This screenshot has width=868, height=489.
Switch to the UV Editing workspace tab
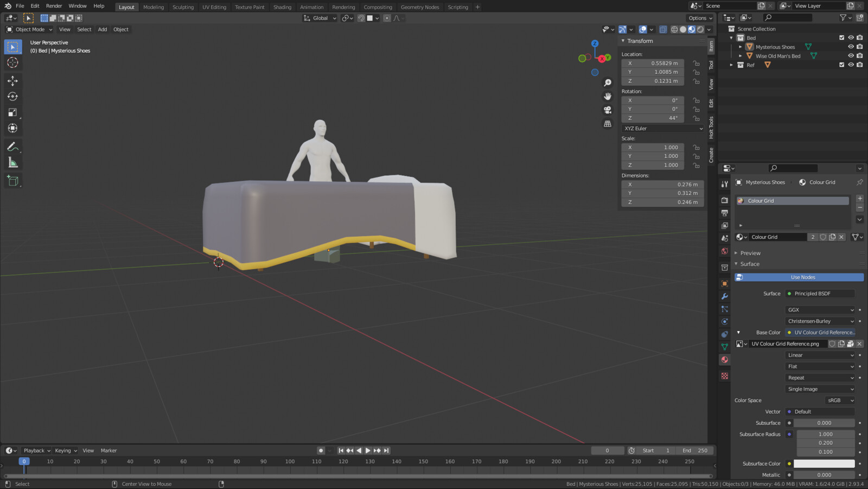click(214, 7)
